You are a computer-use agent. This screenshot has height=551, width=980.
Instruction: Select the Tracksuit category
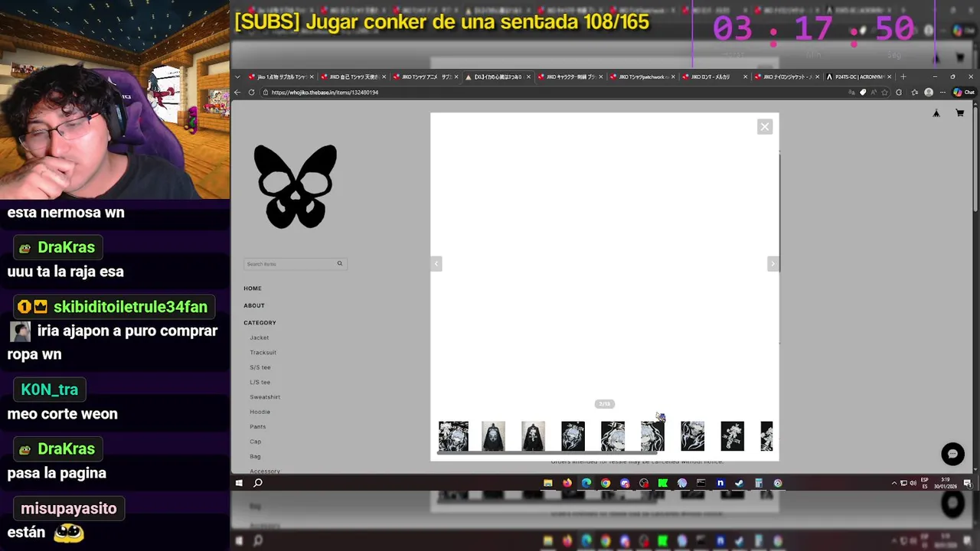pyautogui.click(x=263, y=353)
